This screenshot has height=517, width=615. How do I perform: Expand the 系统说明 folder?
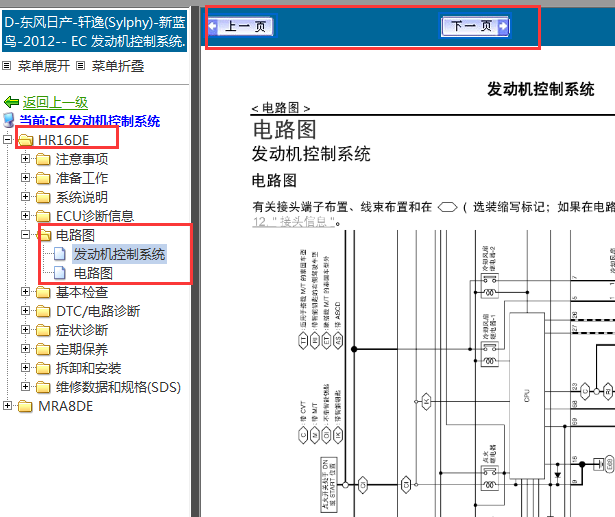pos(25,197)
